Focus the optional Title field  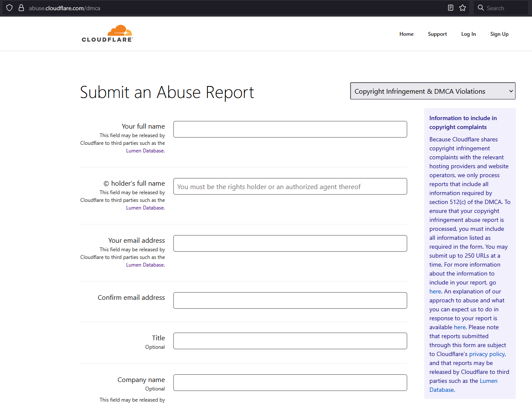tap(290, 341)
